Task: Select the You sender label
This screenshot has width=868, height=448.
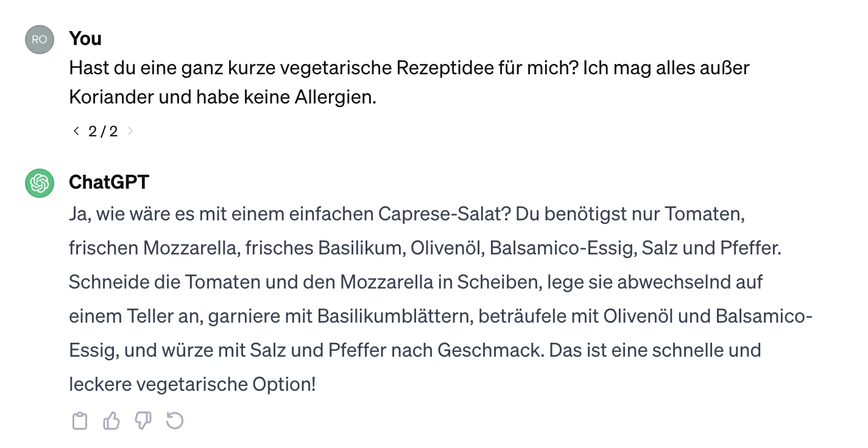Action: coord(85,38)
